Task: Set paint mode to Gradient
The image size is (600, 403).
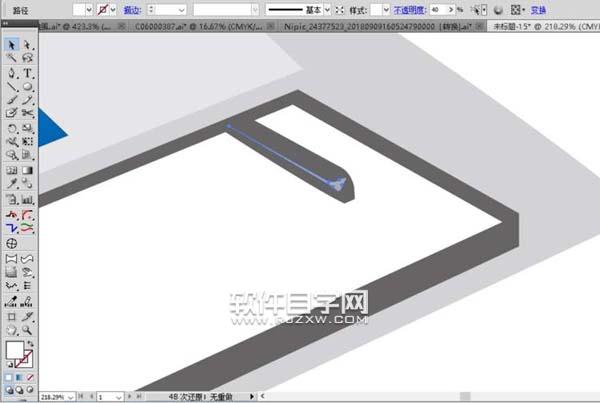Action: (x=19, y=378)
